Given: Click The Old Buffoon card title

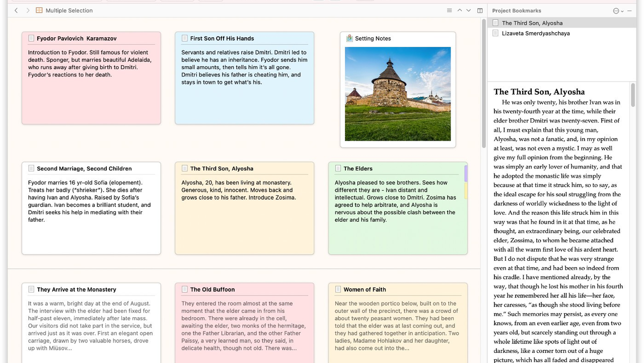Looking at the screenshot, I should [212, 289].
